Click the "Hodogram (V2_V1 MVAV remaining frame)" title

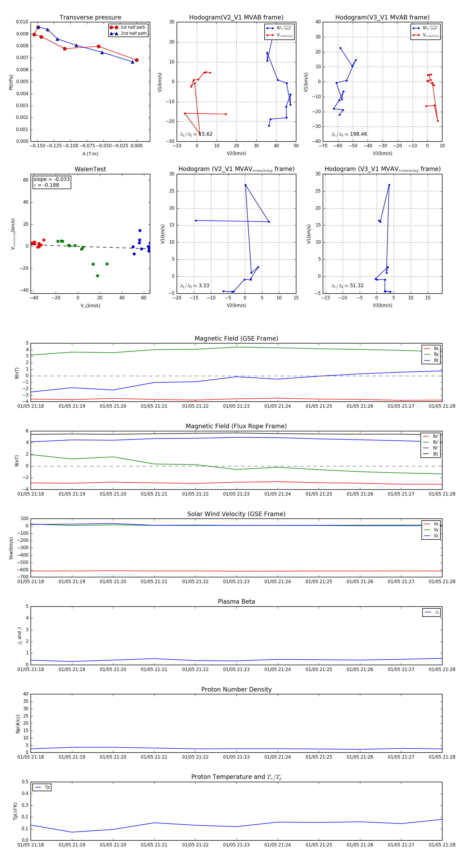click(x=236, y=169)
